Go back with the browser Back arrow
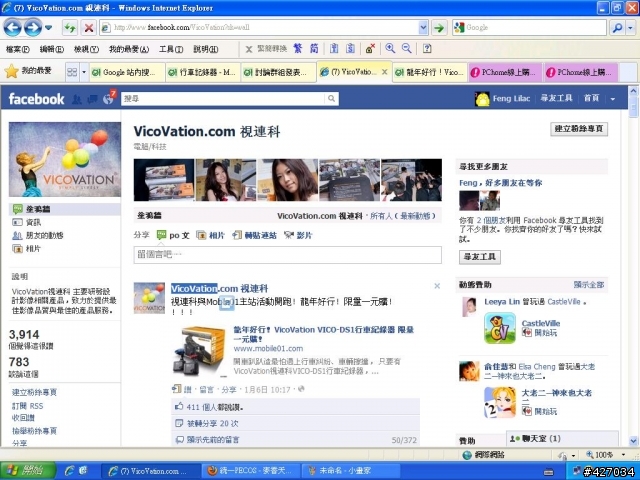 click(13, 28)
